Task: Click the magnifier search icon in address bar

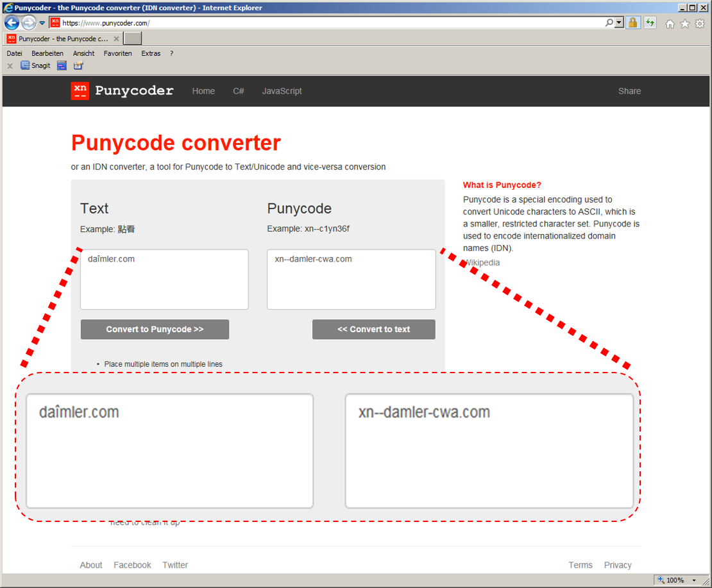Action: tap(609, 23)
